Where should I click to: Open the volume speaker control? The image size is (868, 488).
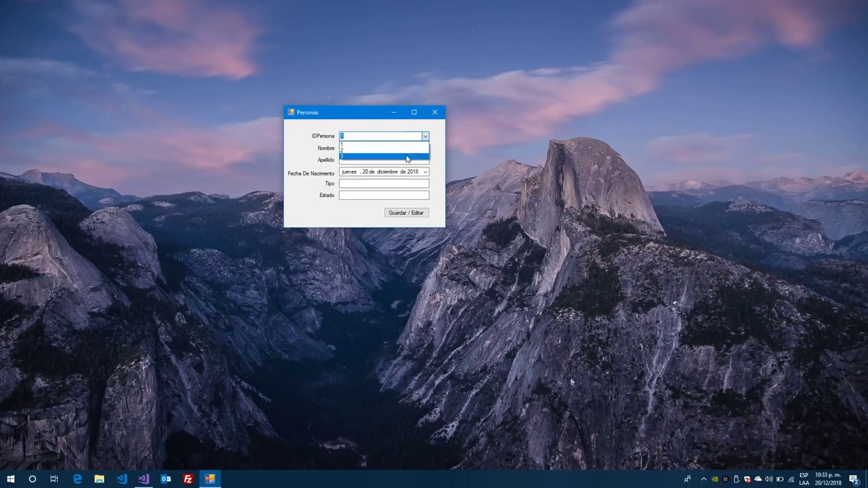pyautogui.click(x=769, y=479)
